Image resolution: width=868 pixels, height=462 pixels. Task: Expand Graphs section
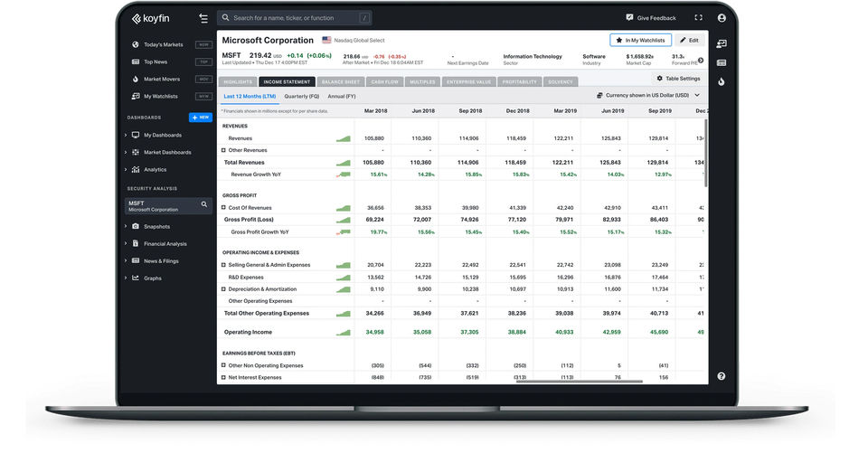[126, 278]
